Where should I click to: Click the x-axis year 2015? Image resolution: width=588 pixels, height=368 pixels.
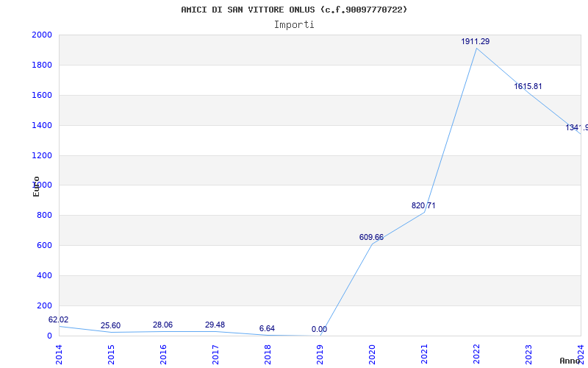coord(111,355)
